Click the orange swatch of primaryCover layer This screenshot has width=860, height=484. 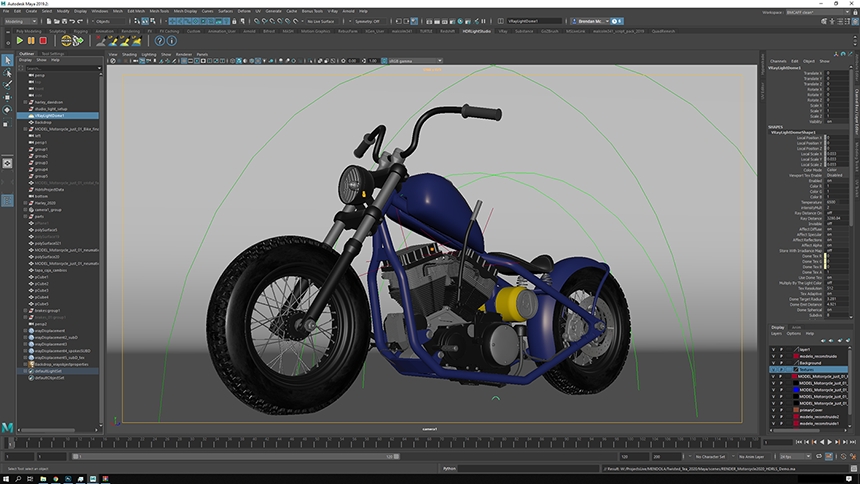click(796, 410)
